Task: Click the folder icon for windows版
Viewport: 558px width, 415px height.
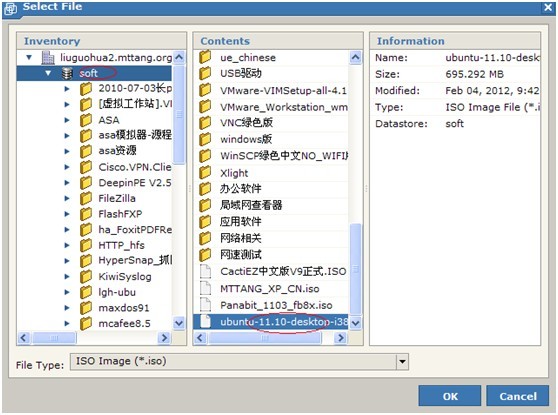Action: pos(205,139)
